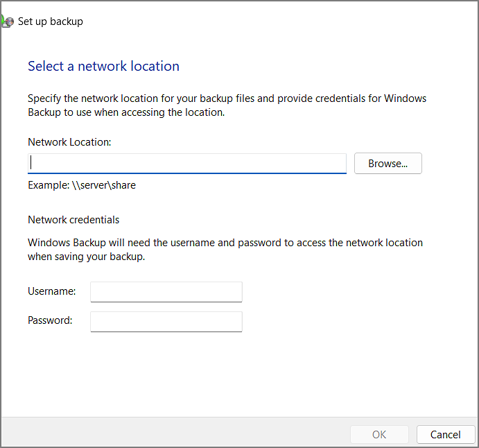The height and width of the screenshot is (448, 479).
Task: Select the Password input field
Action: [166, 321]
